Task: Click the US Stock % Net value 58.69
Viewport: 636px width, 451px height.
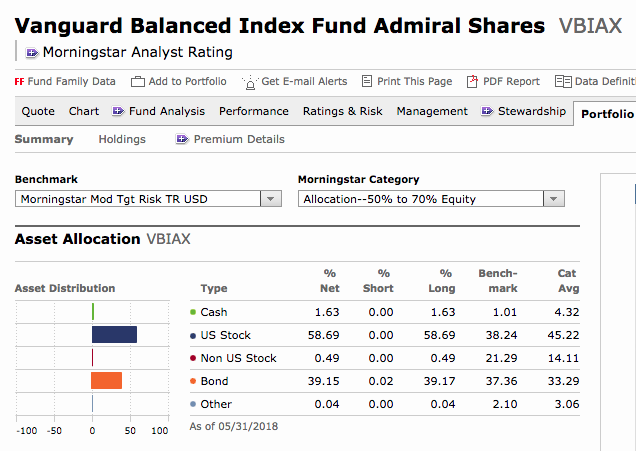Action: 323,335
